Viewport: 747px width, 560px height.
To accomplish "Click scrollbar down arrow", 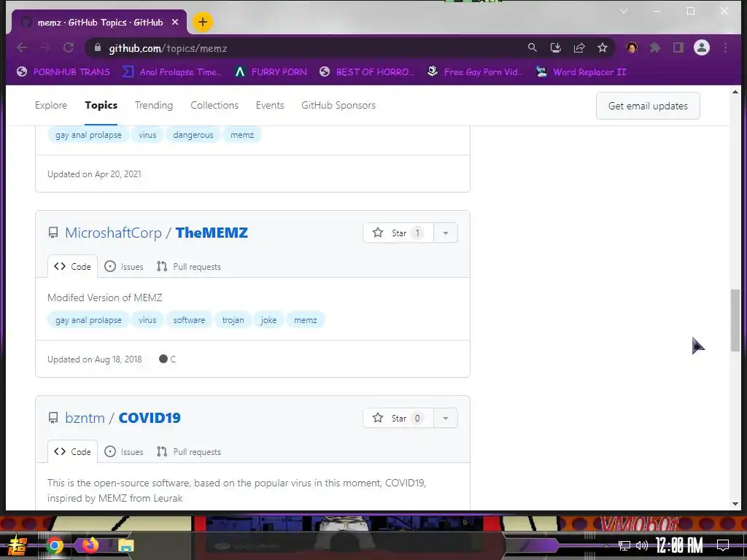I will pyautogui.click(x=735, y=504).
